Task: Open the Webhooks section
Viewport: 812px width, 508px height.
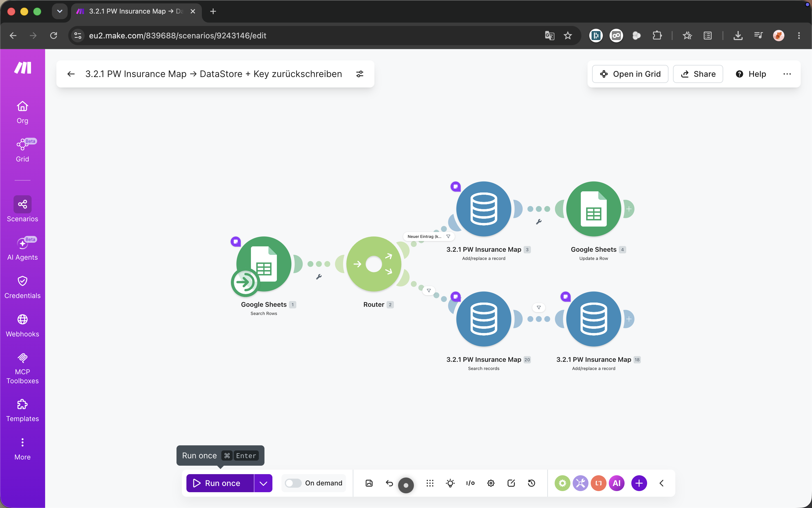Action: tap(23, 326)
